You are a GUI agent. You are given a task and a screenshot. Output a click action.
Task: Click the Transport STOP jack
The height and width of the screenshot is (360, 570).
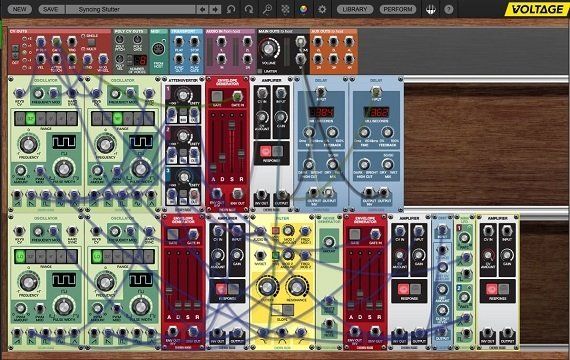195,41
